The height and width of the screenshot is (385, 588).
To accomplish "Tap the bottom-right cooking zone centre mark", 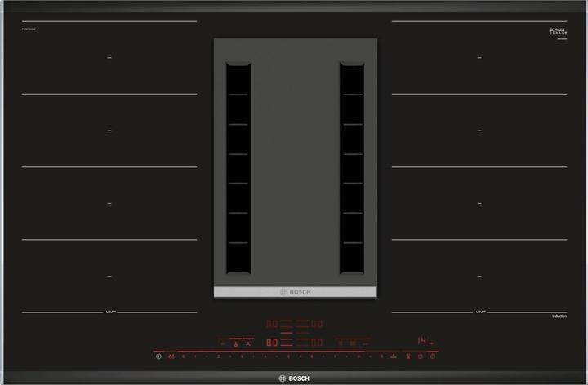I will pyautogui.click(x=479, y=277).
